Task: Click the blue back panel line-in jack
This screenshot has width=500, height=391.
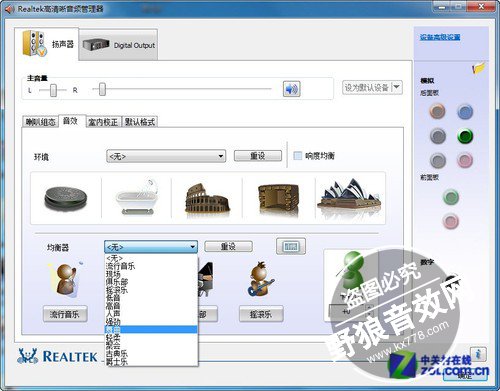Action: point(465,112)
